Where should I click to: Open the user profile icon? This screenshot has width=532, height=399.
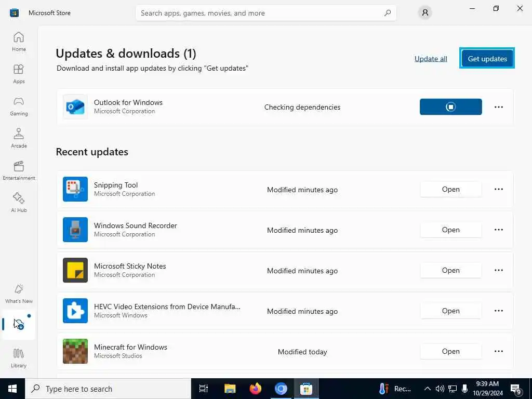click(425, 13)
